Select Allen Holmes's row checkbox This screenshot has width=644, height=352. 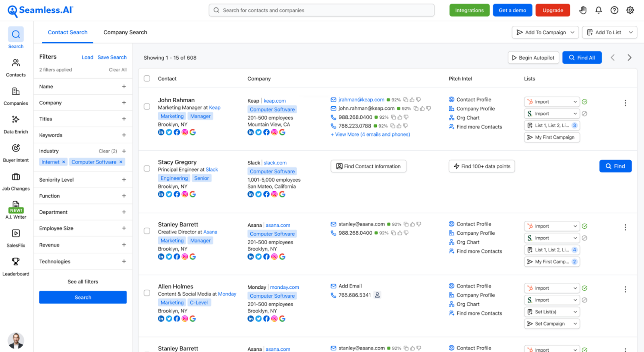tap(147, 293)
